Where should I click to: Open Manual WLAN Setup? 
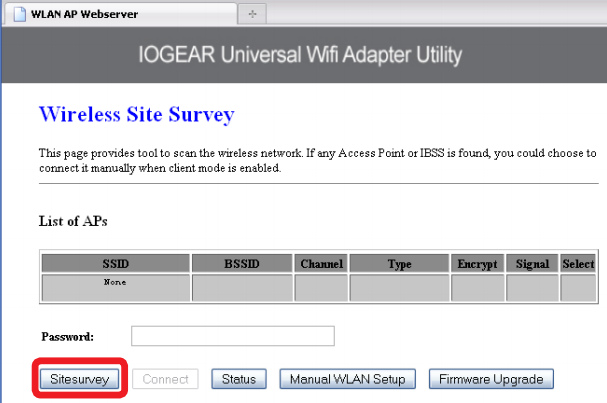point(348,379)
